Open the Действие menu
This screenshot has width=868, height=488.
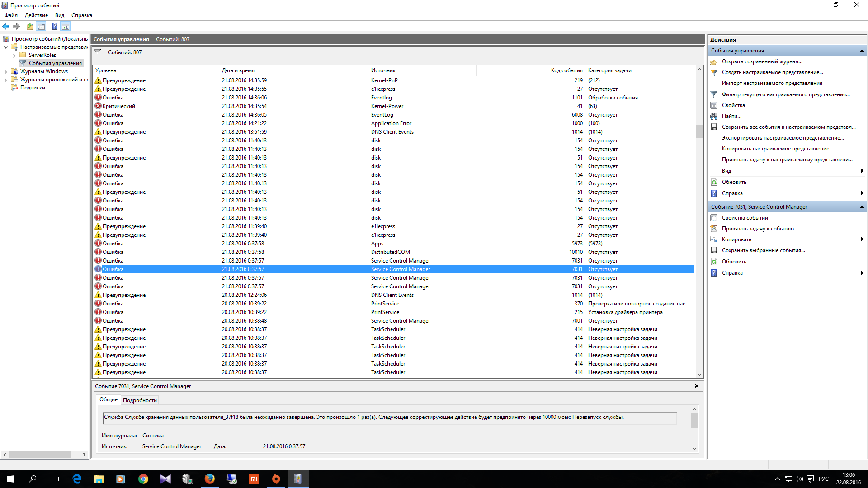36,15
